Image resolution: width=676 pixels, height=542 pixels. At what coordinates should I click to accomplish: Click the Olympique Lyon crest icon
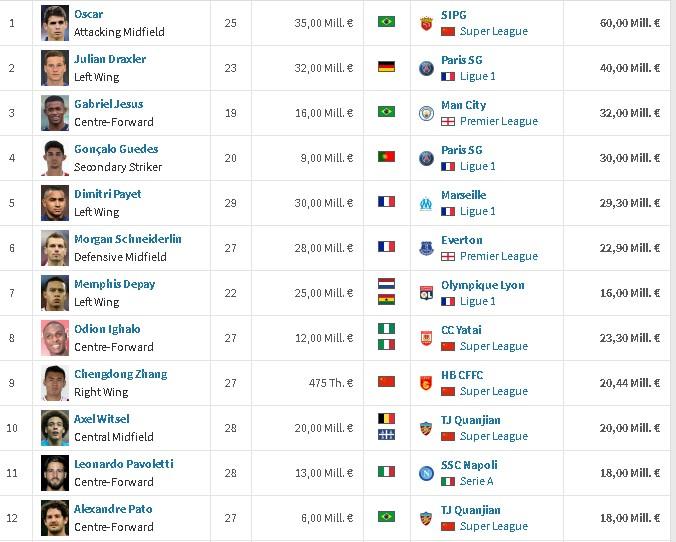pos(426,294)
